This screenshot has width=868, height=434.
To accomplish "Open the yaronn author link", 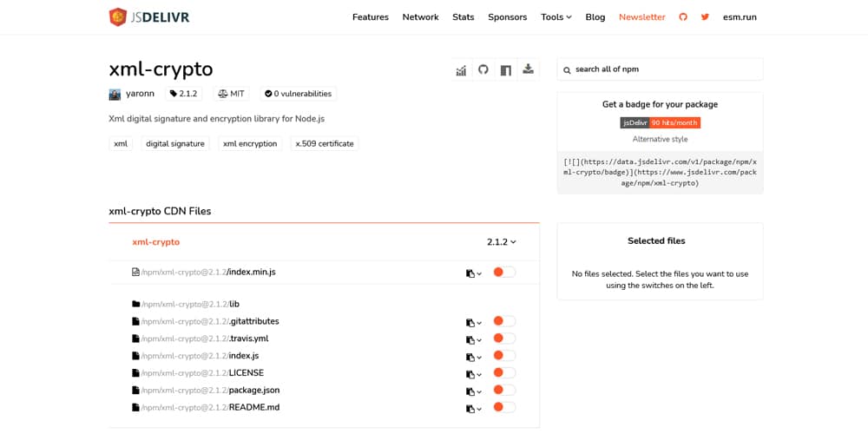I will 140,94.
